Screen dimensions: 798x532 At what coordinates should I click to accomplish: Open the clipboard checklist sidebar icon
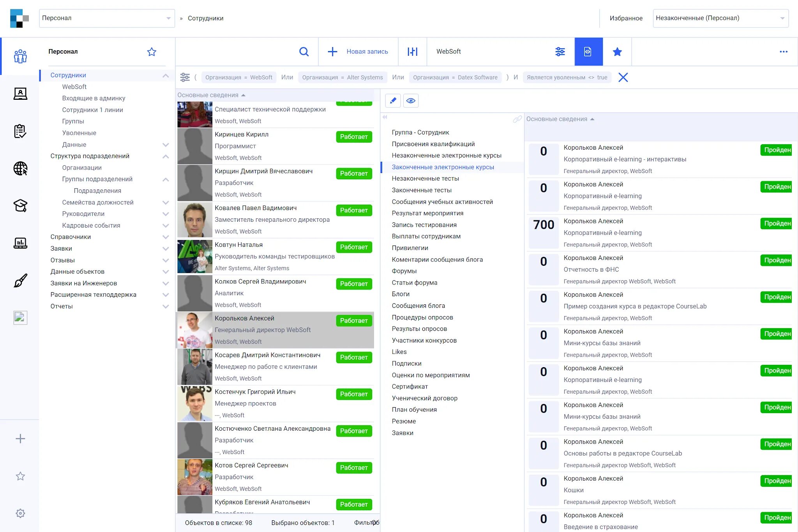tap(20, 131)
